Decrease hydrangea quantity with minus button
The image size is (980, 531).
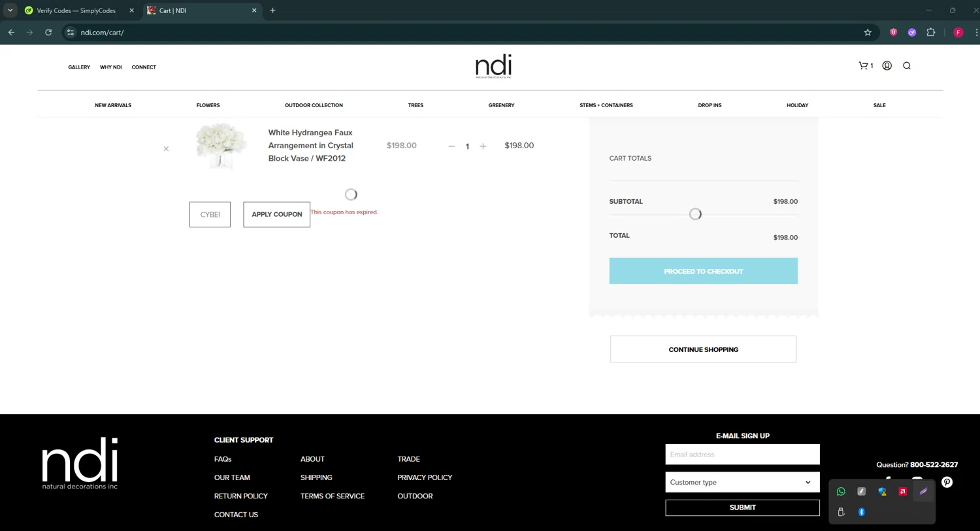pos(451,146)
